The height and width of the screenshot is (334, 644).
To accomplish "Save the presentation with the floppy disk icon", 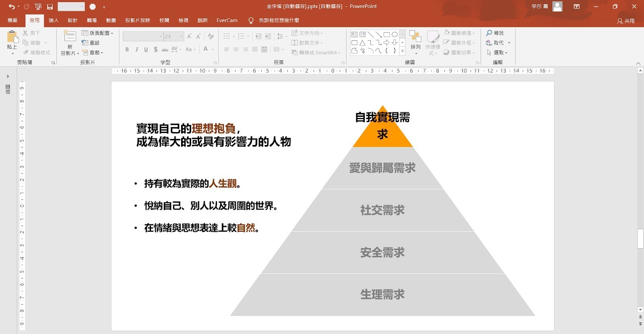I will click(x=50, y=6).
